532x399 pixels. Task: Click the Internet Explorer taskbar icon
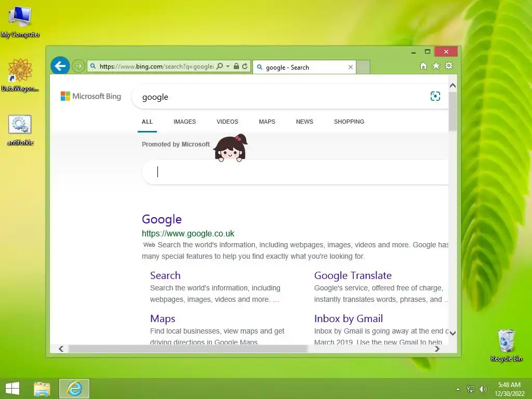[74, 389]
